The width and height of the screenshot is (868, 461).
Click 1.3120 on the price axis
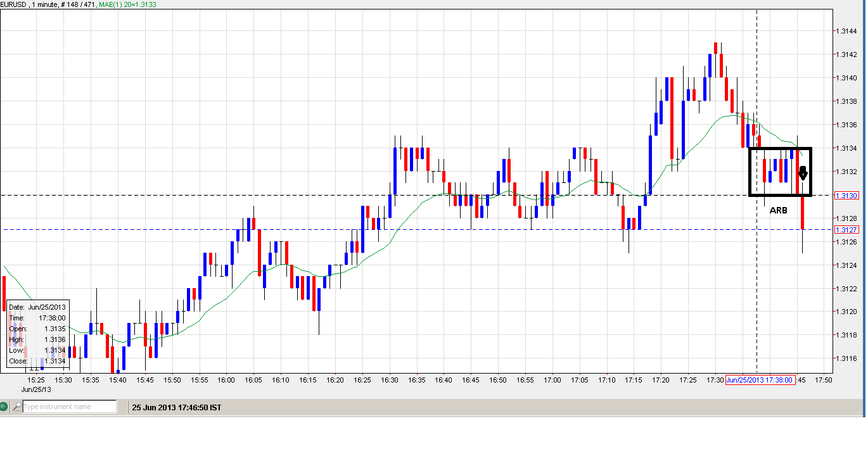(x=847, y=312)
